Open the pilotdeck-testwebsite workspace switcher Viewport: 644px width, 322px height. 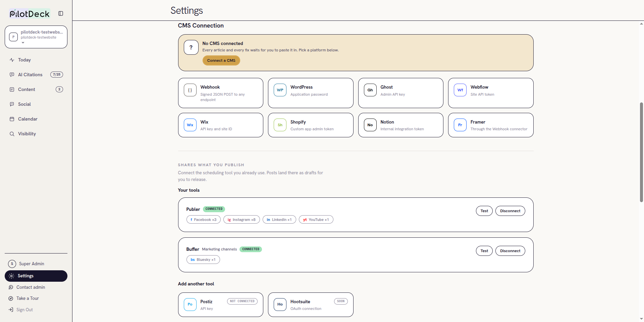pos(36,37)
